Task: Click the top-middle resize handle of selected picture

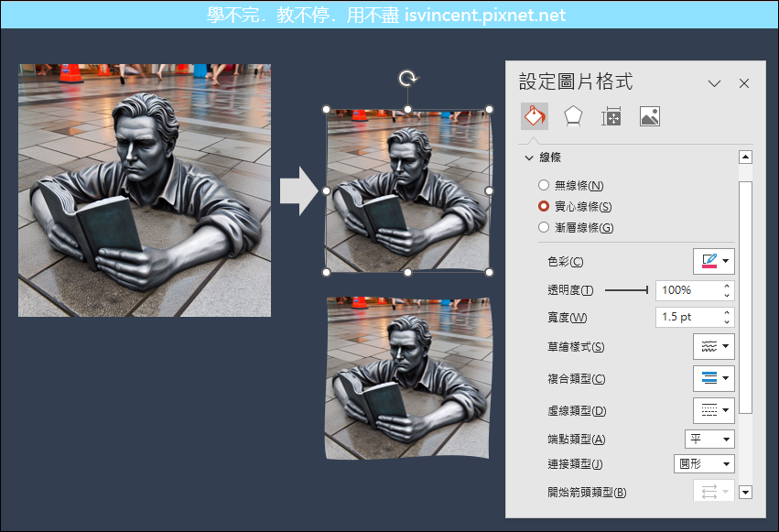Action: pyautogui.click(x=408, y=109)
